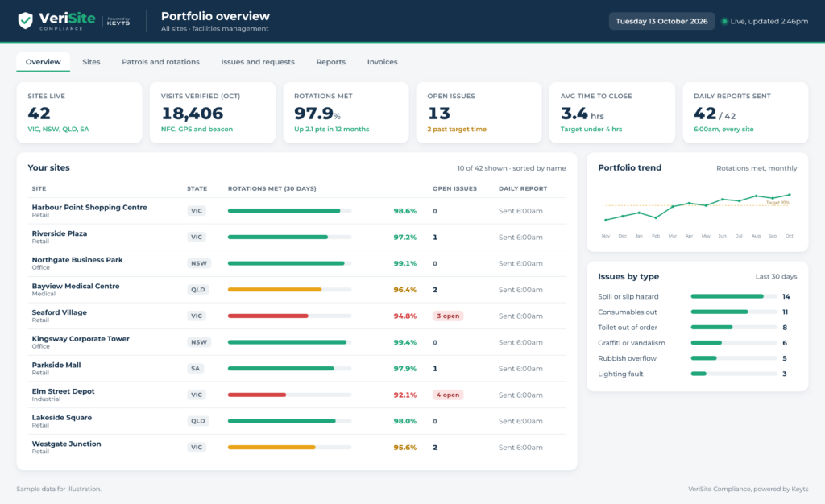Open the Kingsway Corporate Tower site
Image resolution: width=825 pixels, height=504 pixels.
pyautogui.click(x=296, y=342)
